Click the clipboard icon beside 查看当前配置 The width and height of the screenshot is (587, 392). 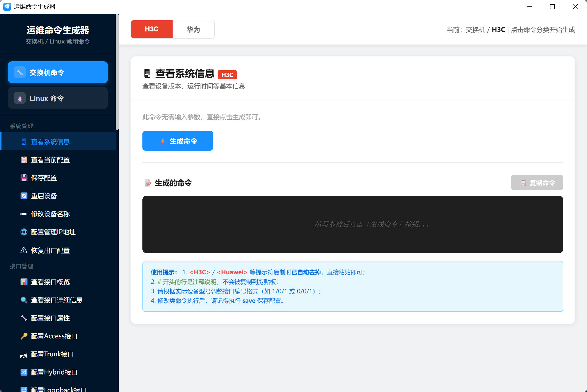(24, 160)
